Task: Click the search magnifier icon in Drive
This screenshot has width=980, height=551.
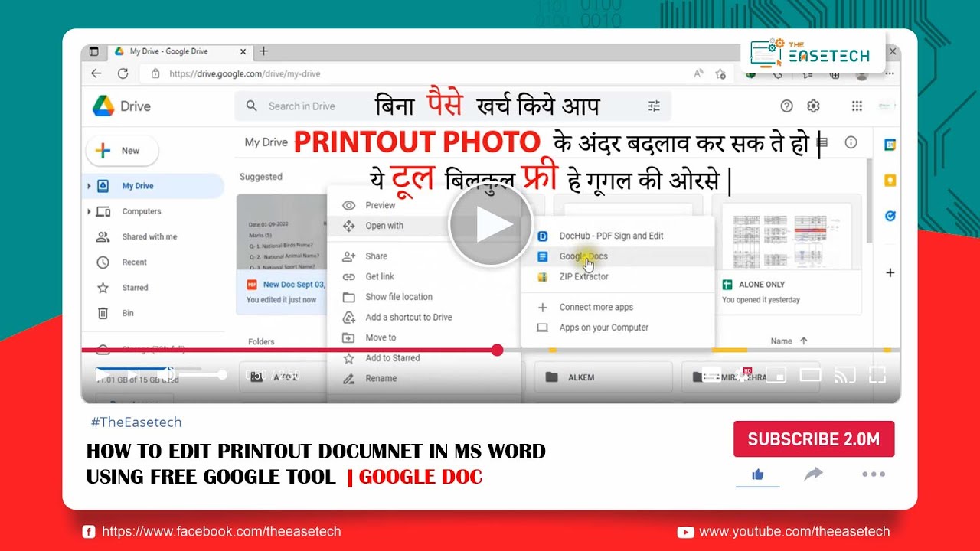Action: point(251,106)
